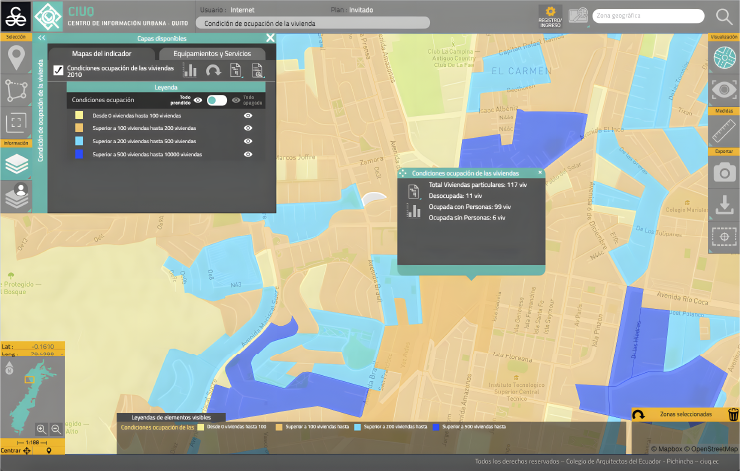Take a map snapshot with camera icon
The image size is (740, 471).
click(725, 172)
